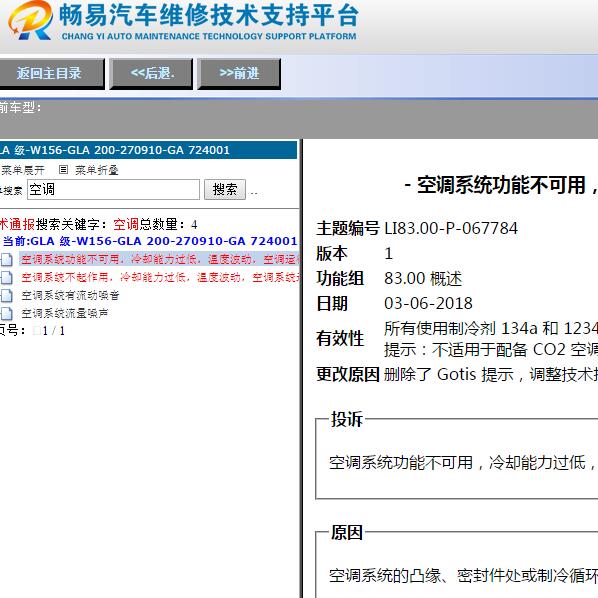The image size is (598, 598).
Task: Click the 搜索 search button
Action: 225,190
